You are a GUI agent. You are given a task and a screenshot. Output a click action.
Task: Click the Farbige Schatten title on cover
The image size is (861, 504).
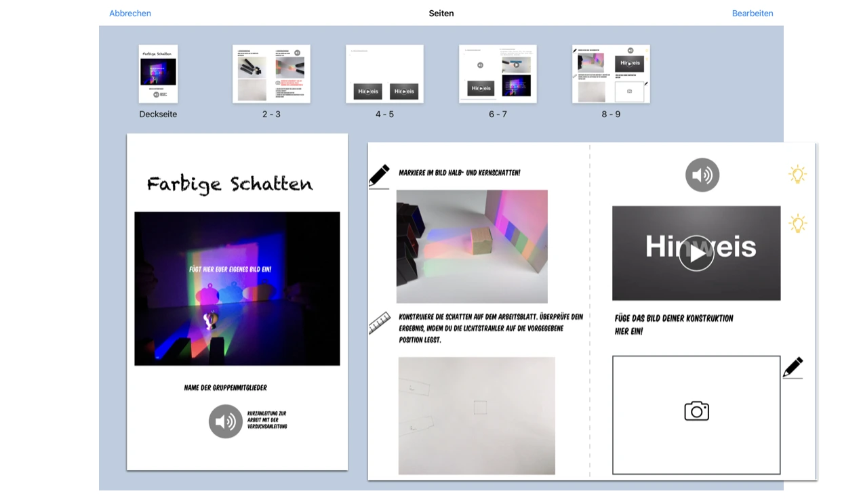230,184
